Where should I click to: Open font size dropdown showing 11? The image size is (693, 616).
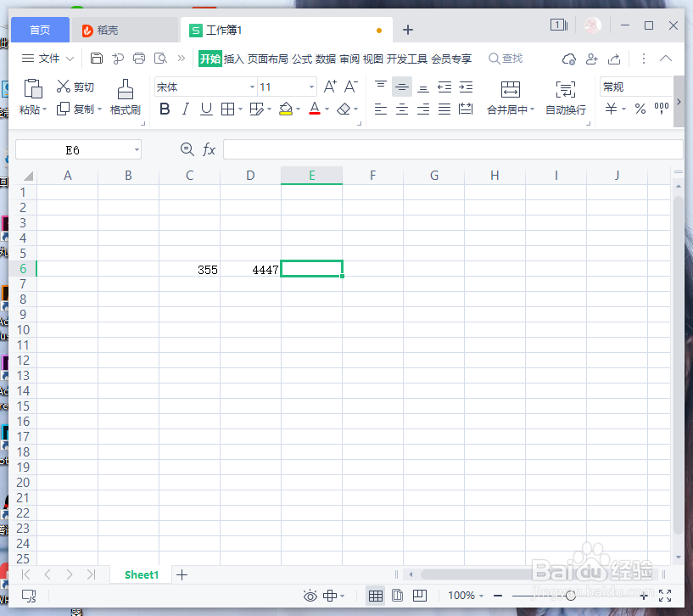(311, 87)
